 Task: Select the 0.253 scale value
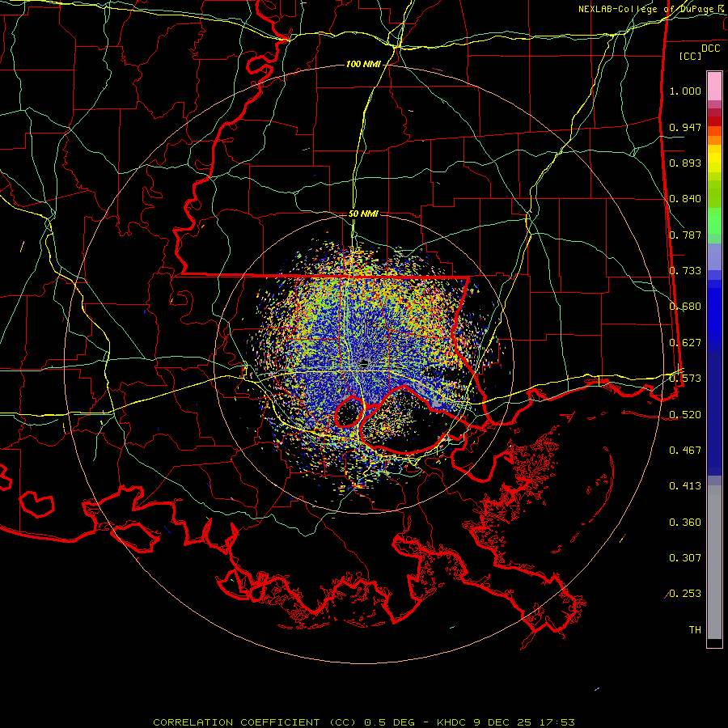[x=685, y=594]
